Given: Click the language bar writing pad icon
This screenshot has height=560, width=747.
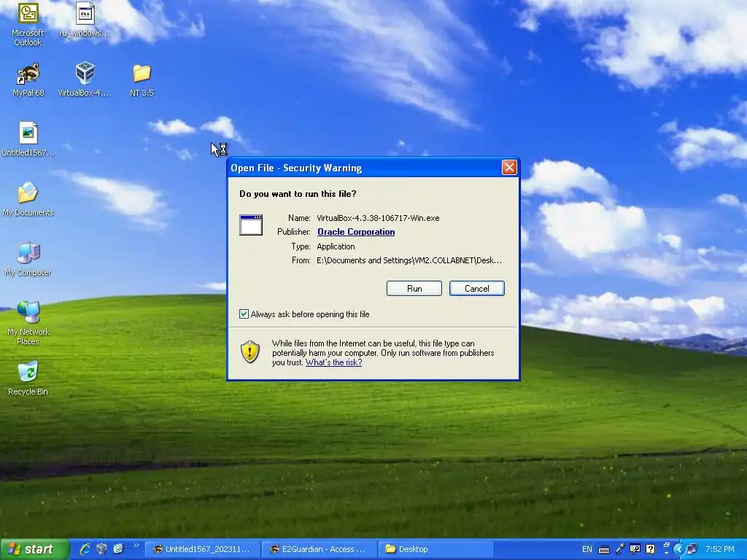Looking at the screenshot, I should [x=635, y=550].
